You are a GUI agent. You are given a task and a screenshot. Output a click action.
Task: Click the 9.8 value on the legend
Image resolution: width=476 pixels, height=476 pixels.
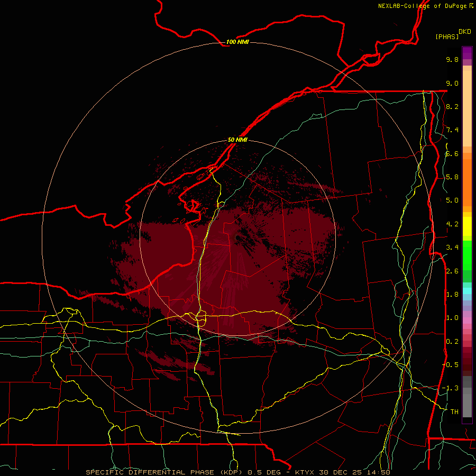[x=452, y=59]
